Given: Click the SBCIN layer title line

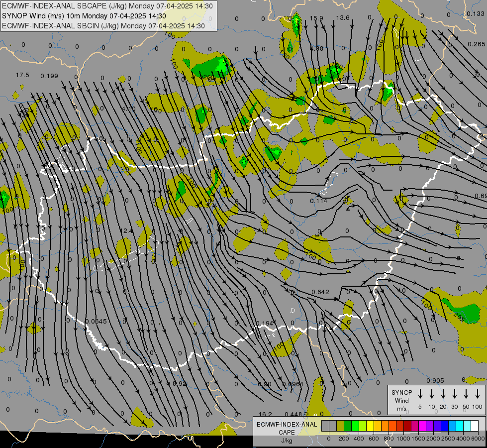Looking at the screenshot, I should click(x=103, y=26).
